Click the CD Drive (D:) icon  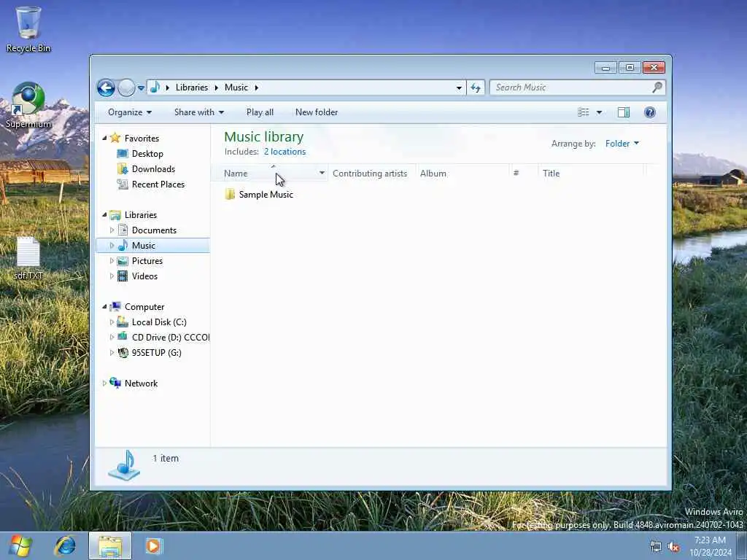point(123,337)
